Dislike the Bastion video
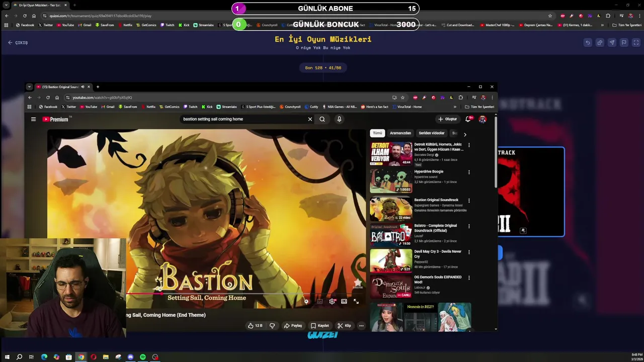The image size is (644, 362). (272, 326)
